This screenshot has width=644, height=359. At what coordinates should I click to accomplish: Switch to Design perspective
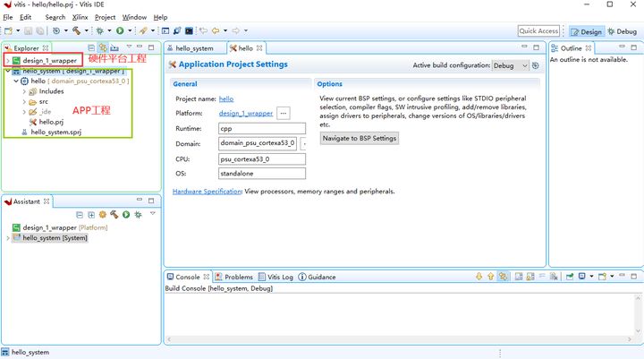tap(587, 31)
